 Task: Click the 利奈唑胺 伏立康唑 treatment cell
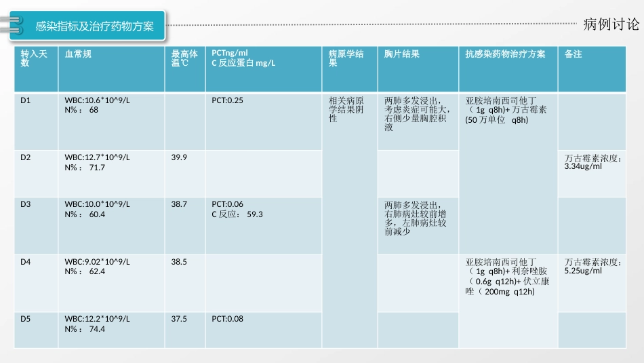tap(508, 301)
